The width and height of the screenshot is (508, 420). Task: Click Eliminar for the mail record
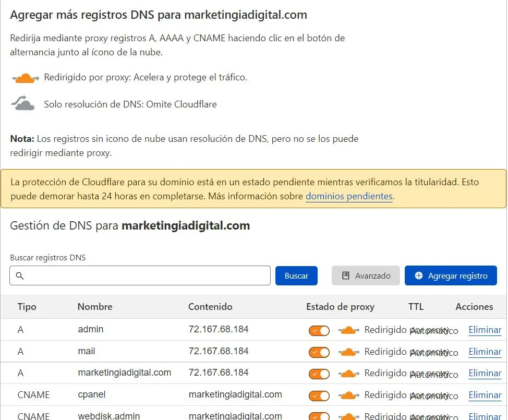(485, 352)
